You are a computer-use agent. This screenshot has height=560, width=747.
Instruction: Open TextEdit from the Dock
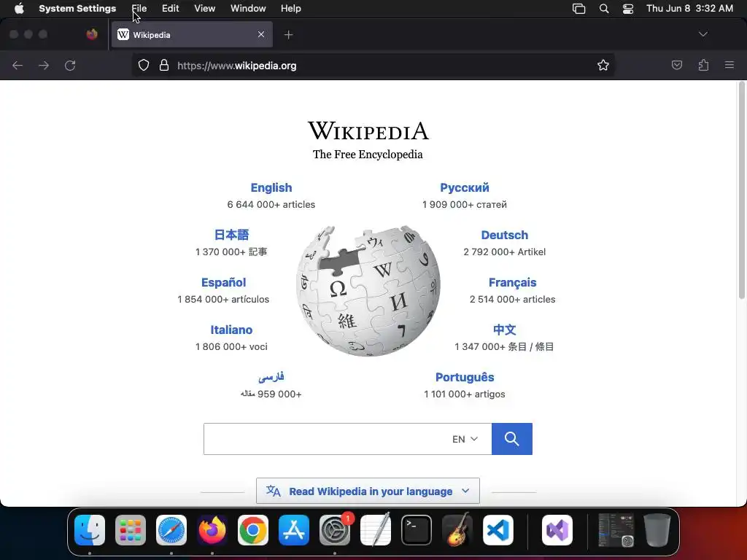point(376,530)
